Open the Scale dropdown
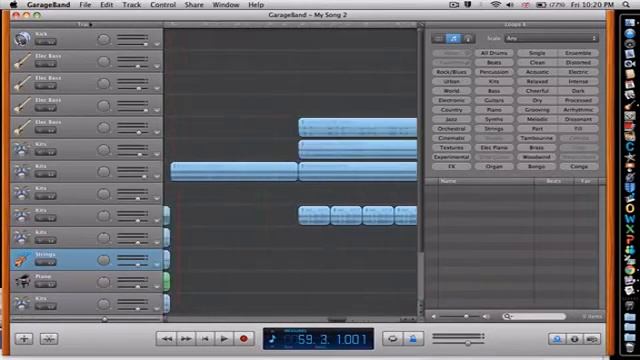This screenshot has width=640, height=360. coord(551,38)
